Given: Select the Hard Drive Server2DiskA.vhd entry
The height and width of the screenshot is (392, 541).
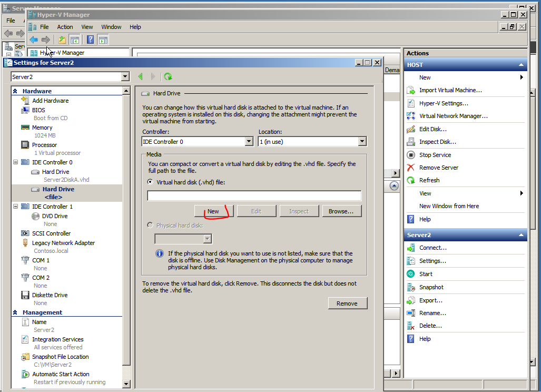Looking at the screenshot, I should [x=61, y=175].
